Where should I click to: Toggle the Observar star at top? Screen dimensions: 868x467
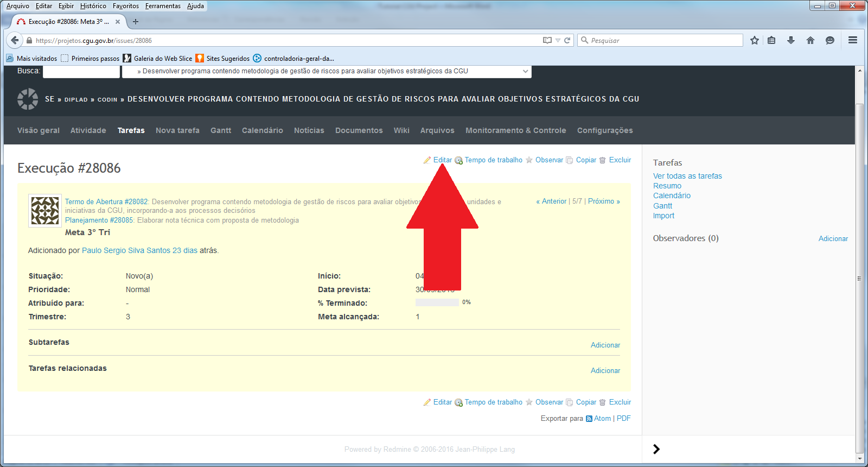pyautogui.click(x=529, y=160)
